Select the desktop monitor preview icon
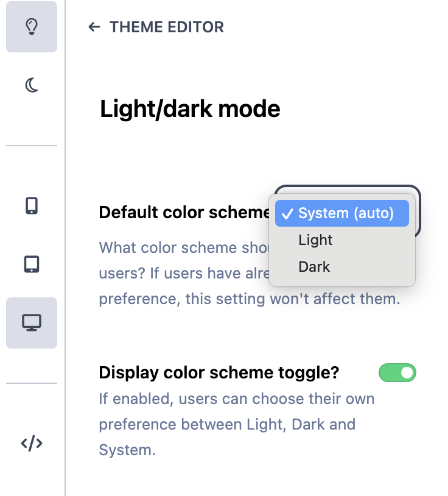Screen dimensions: 448x496 32,323
